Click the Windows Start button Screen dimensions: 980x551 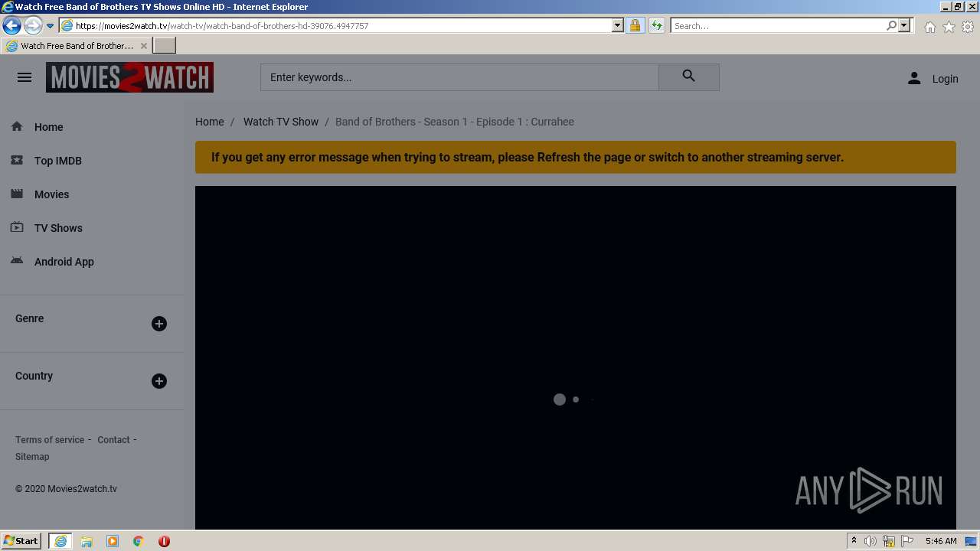pos(21,540)
